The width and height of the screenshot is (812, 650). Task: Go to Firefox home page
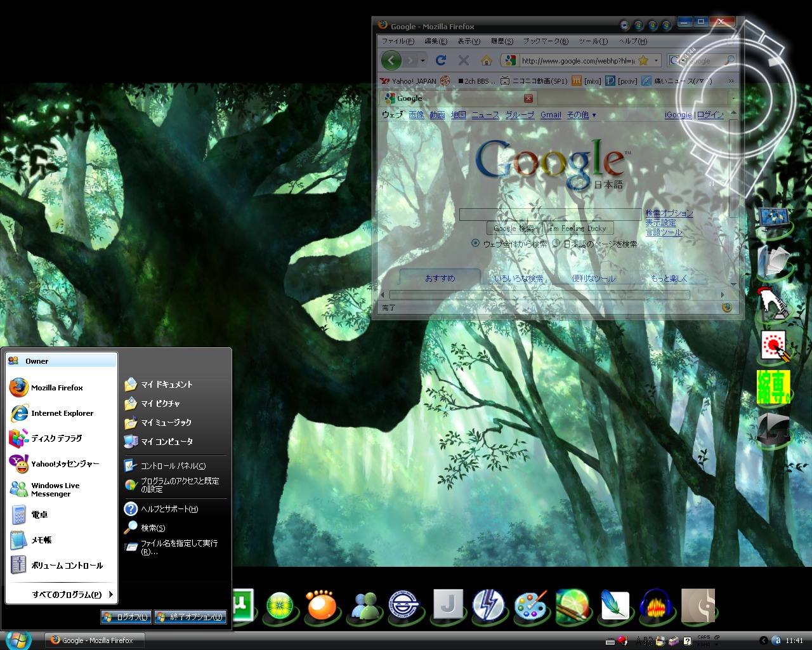coord(487,60)
